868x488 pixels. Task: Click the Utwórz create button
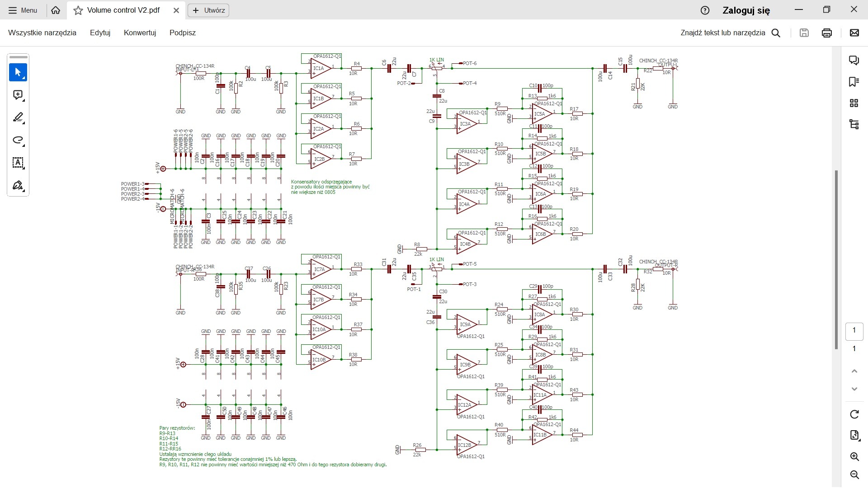coord(208,10)
